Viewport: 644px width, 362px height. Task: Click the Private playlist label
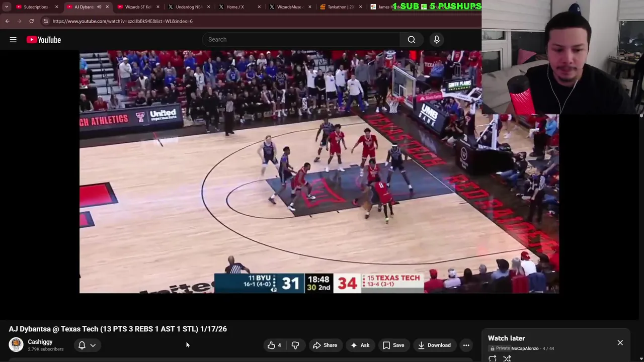click(500, 348)
